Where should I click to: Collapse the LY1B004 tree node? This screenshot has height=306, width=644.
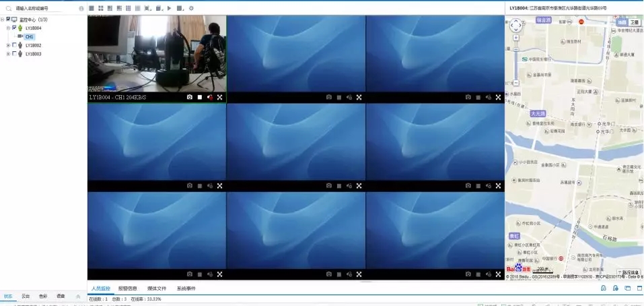coord(8,28)
